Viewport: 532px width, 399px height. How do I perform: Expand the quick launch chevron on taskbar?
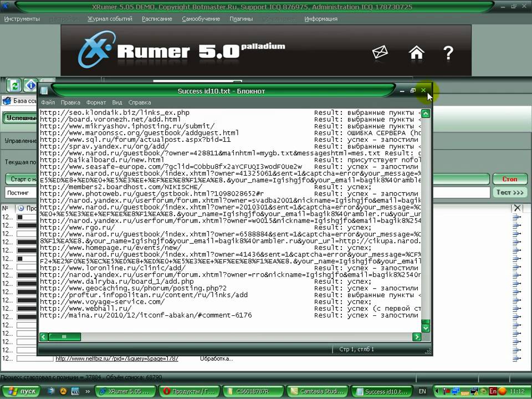(88, 391)
